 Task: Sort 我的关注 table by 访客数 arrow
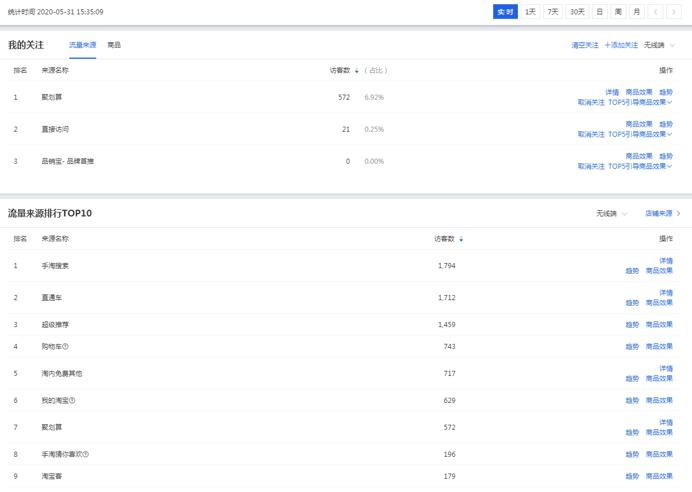pyautogui.click(x=357, y=71)
